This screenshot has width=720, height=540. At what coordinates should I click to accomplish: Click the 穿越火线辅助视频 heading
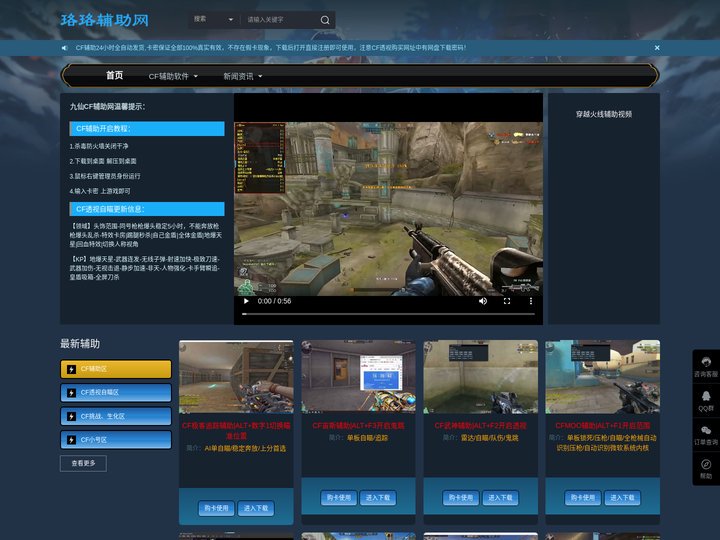[604, 114]
